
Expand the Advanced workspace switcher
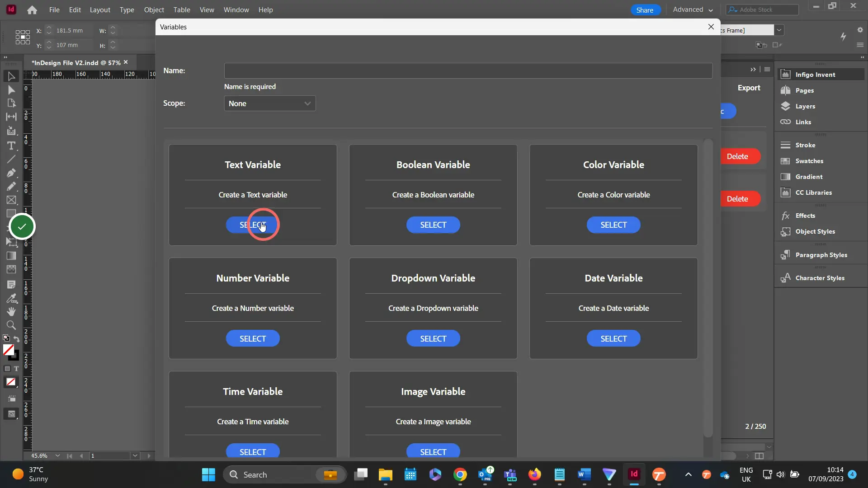tap(693, 9)
